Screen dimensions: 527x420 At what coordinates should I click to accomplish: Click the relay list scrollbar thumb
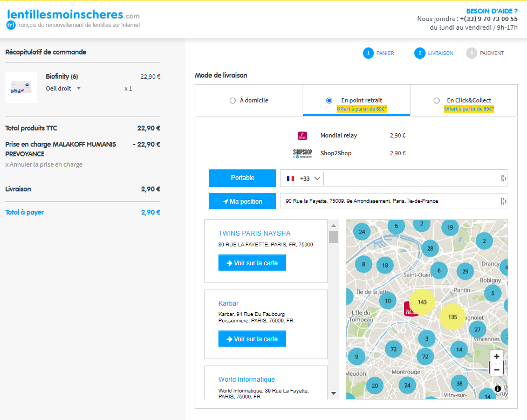pyautogui.click(x=333, y=237)
